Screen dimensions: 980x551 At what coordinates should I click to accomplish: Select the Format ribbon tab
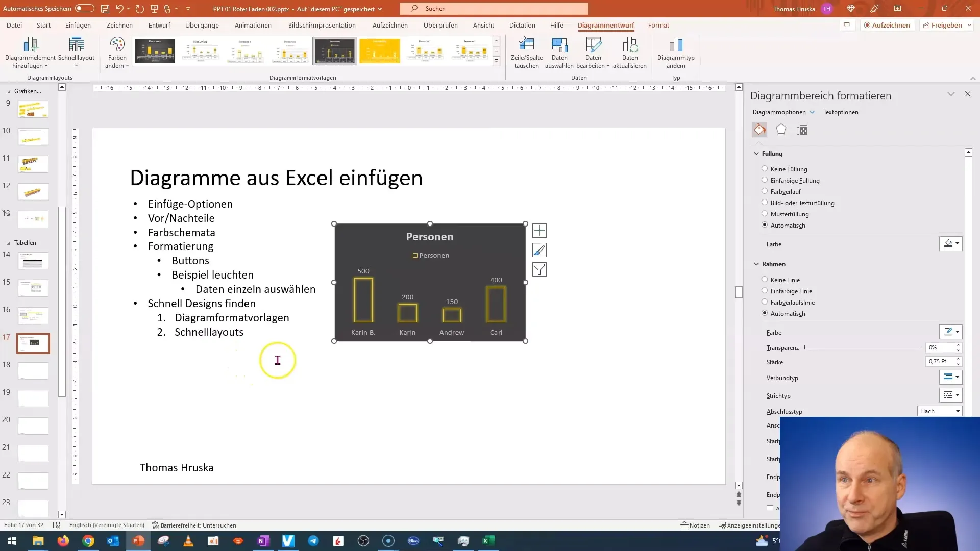(x=659, y=25)
